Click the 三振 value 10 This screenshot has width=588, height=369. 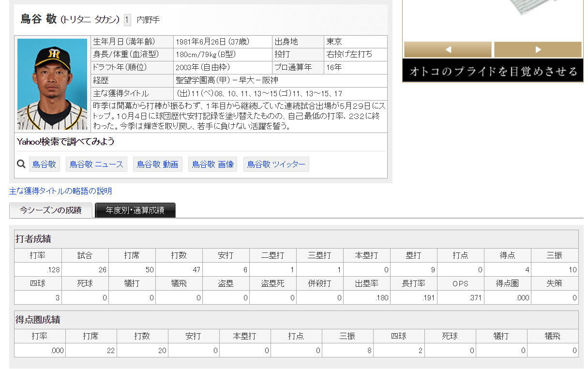pyautogui.click(x=555, y=270)
